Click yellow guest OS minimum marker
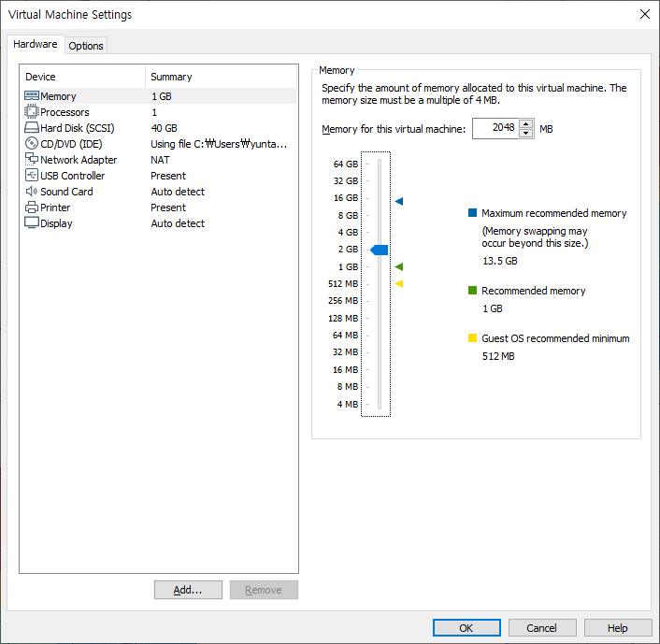Screen dimensions: 660x644 coord(399,284)
